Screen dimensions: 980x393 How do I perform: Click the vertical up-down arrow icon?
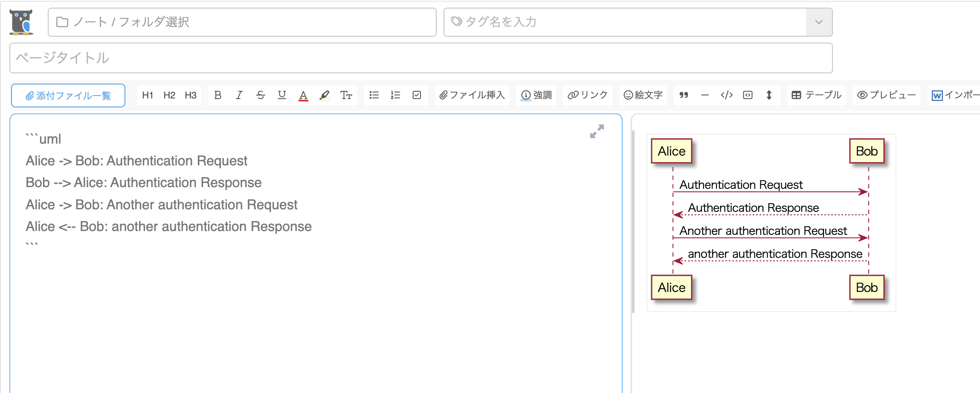[x=769, y=95]
